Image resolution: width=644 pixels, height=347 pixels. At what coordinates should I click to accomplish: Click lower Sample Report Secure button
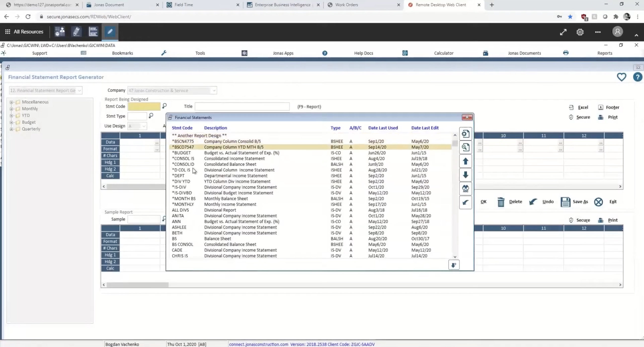(x=579, y=220)
